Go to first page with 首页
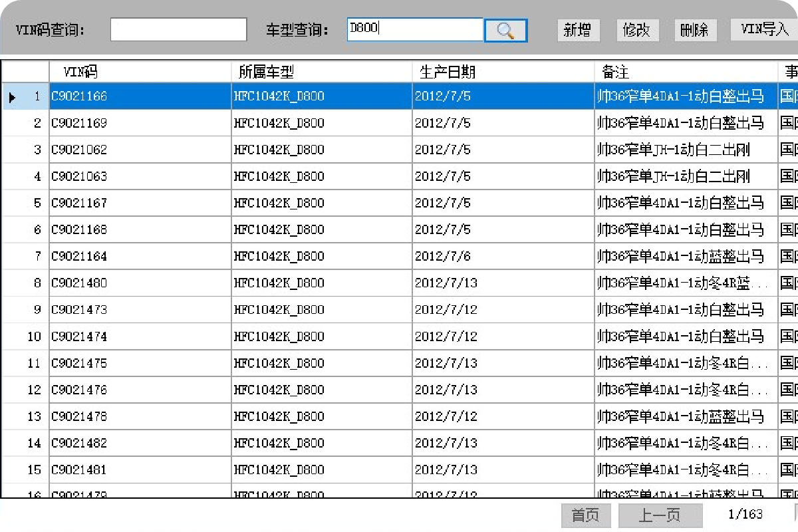This screenshot has height=532, width=798. coord(585,515)
